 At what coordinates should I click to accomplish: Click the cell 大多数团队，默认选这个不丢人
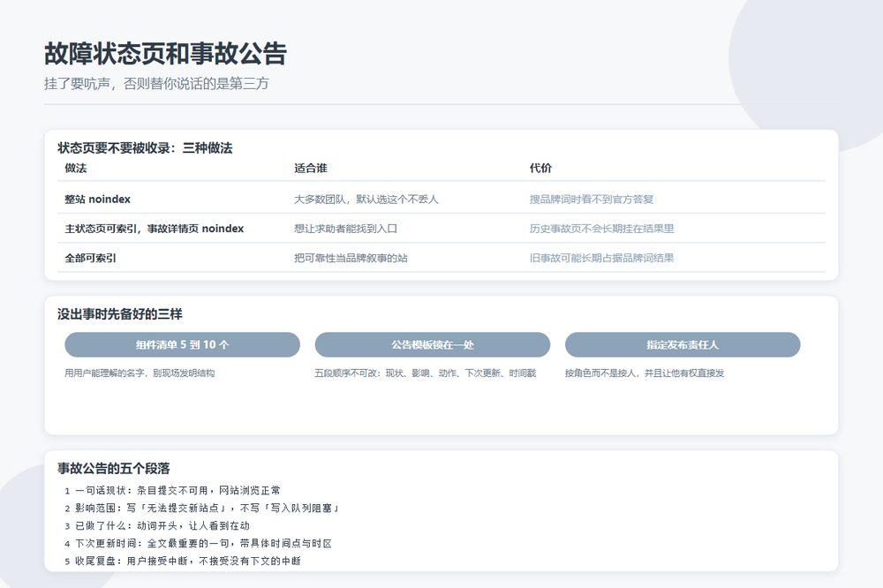[x=366, y=200]
